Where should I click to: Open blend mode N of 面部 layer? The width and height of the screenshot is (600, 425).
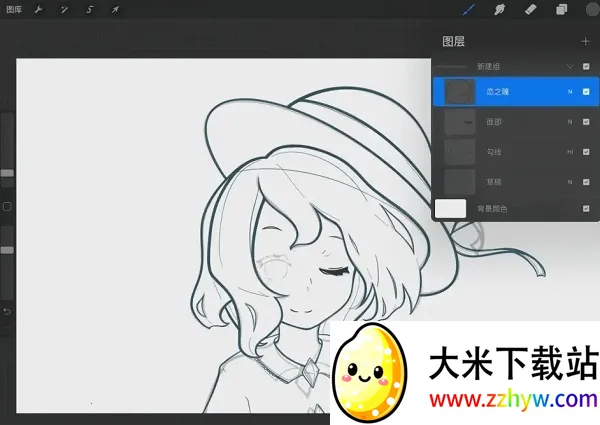(x=570, y=122)
